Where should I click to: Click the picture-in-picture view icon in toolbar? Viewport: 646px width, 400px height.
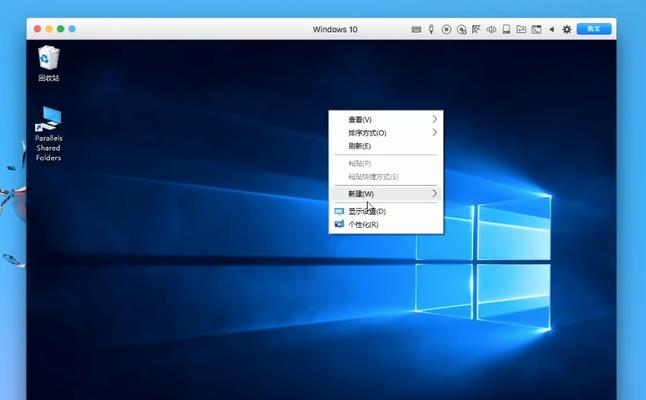(536, 29)
